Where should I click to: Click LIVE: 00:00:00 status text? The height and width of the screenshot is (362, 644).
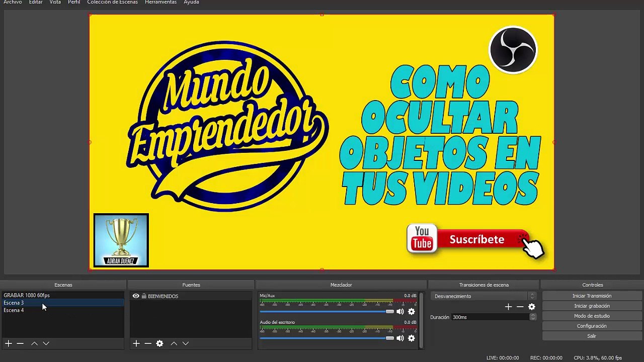point(503,358)
